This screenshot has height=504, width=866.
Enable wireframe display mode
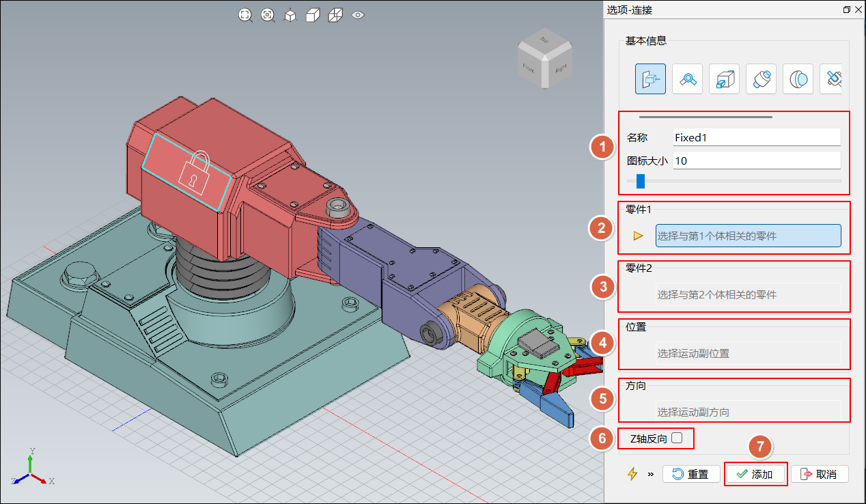335,15
